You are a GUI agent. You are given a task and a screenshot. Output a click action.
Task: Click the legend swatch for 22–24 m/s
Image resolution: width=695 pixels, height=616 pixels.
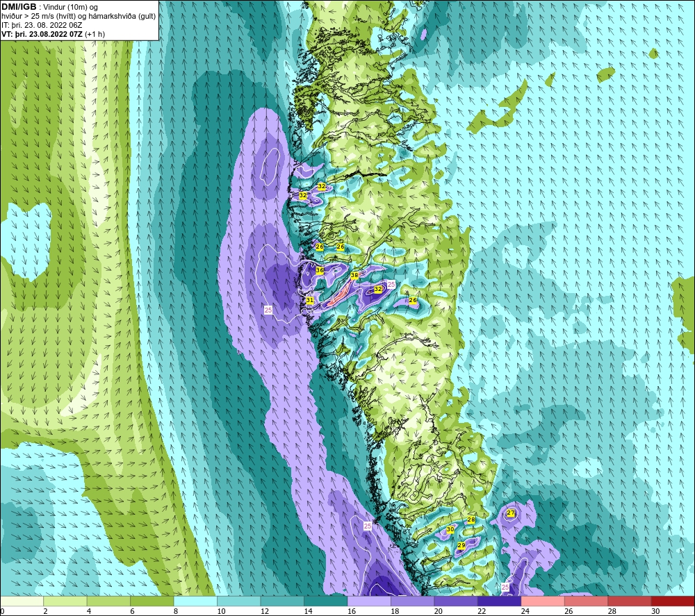(500, 601)
